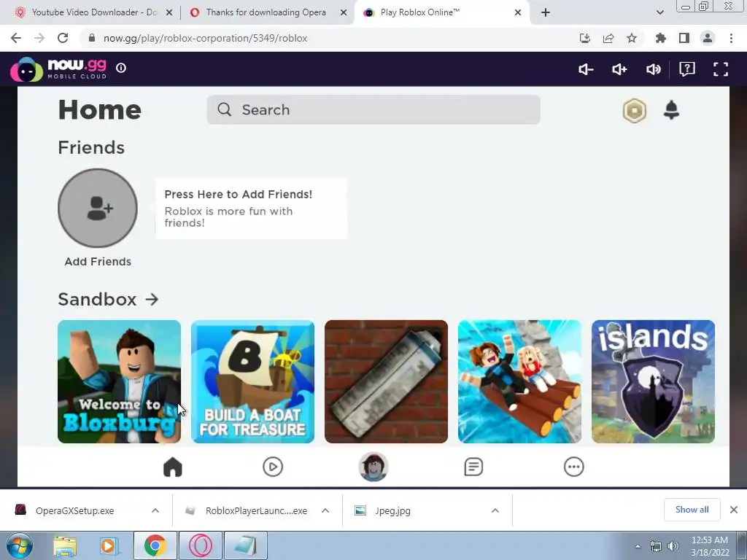Open the Discover play icon tab
Screen dimensions: 747x560
(x=273, y=467)
